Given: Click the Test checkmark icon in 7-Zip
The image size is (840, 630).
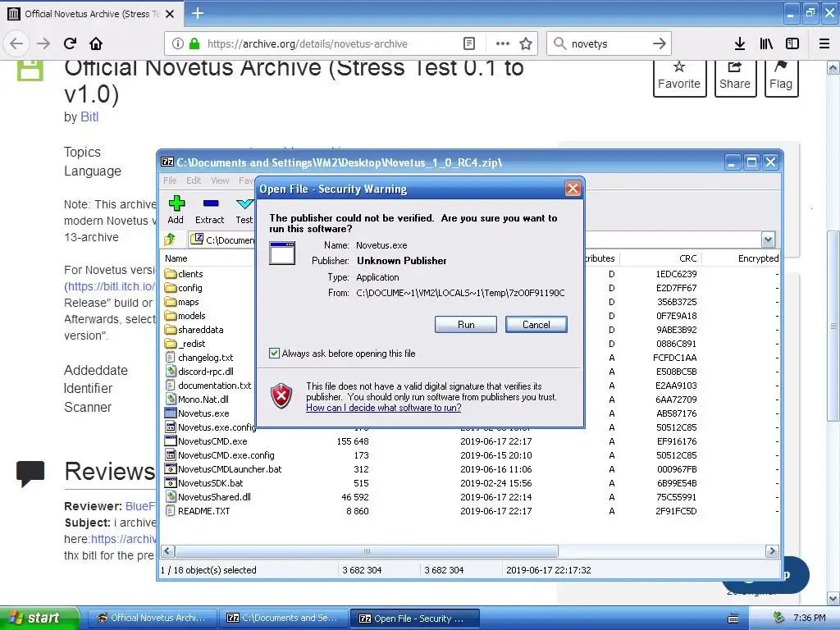Looking at the screenshot, I should (244, 203).
